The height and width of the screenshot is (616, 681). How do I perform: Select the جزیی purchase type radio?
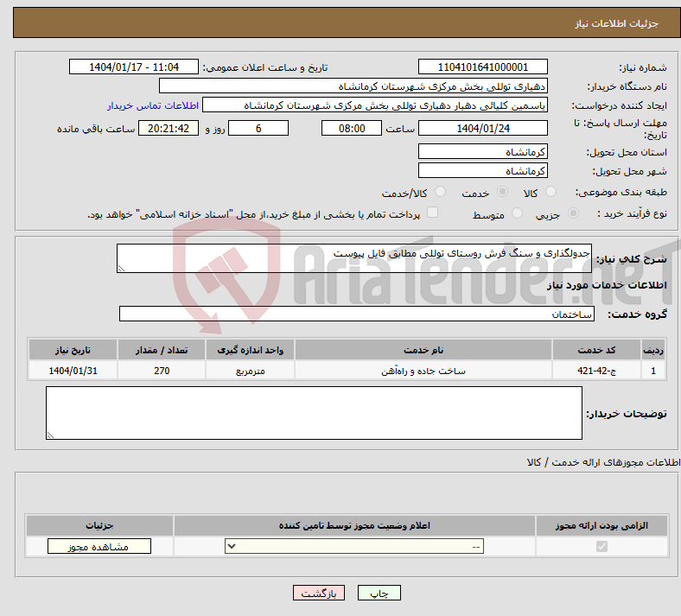click(573, 213)
